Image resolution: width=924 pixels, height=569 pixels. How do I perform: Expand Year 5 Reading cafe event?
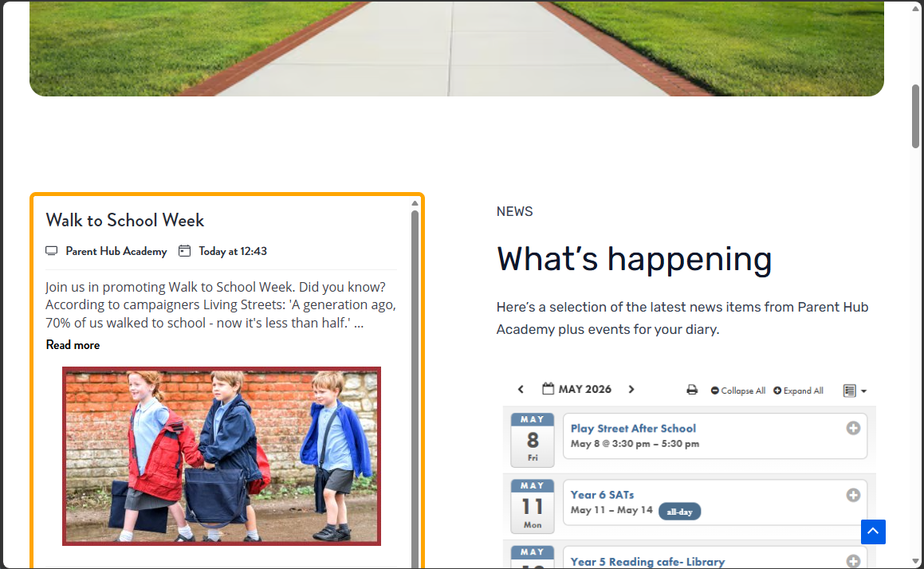tap(853, 561)
